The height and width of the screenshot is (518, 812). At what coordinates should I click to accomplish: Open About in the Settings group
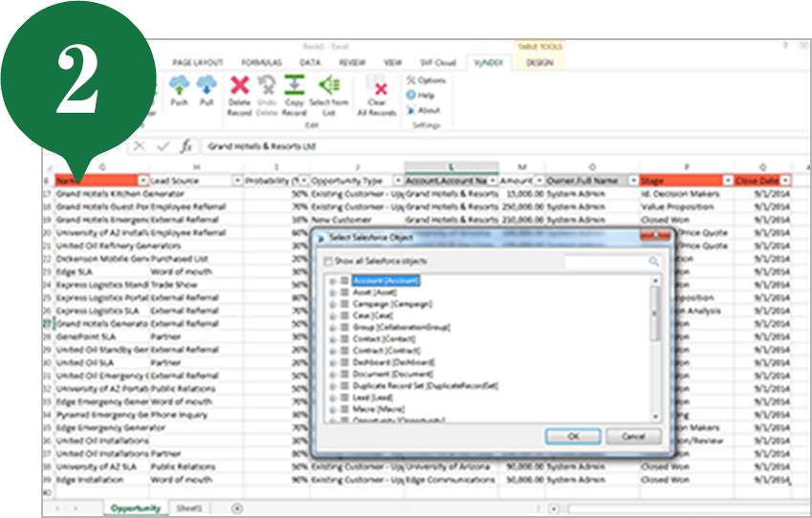[x=423, y=110]
